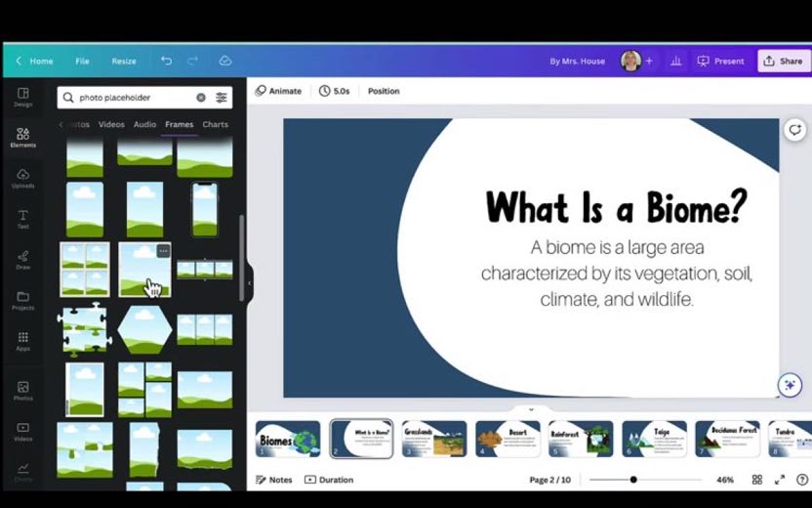Switch to the Videos tab
Viewport: 812px width, 508px height.
[x=111, y=124]
